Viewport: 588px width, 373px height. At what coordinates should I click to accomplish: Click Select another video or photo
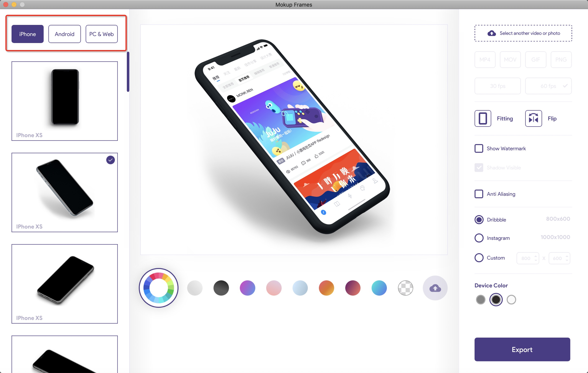(x=523, y=33)
